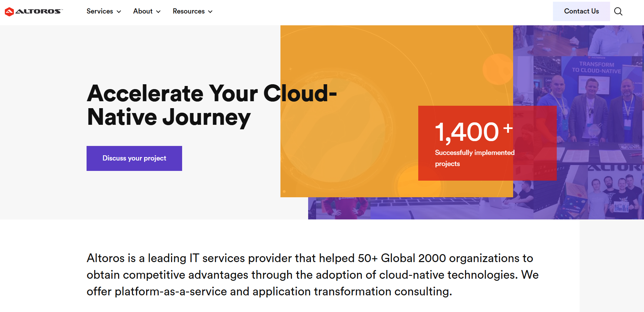
Task: Click the Altoros IT services description paragraph
Action: (x=312, y=275)
